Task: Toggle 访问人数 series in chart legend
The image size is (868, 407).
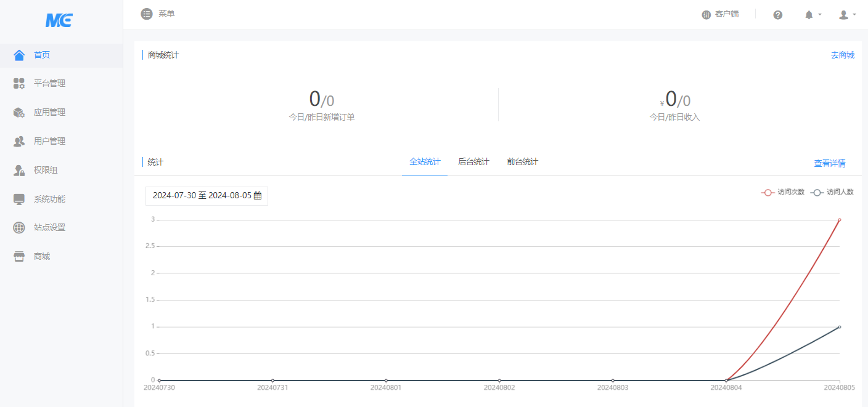Action: pyautogui.click(x=832, y=192)
